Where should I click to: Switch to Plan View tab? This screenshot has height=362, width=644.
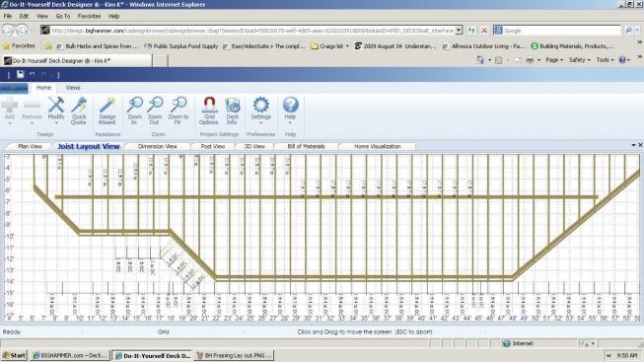(x=30, y=146)
